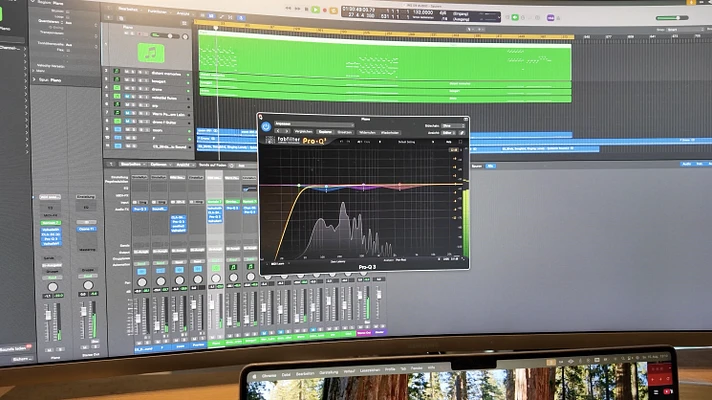This screenshot has width=712, height=400.
Task: Click the previous preset arrow in plugin header
Action: point(278,131)
